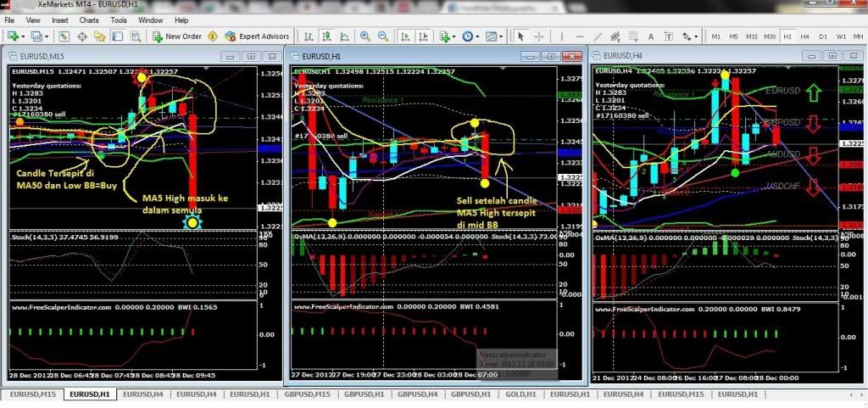Switch to the M15 timeframe

tap(752, 36)
